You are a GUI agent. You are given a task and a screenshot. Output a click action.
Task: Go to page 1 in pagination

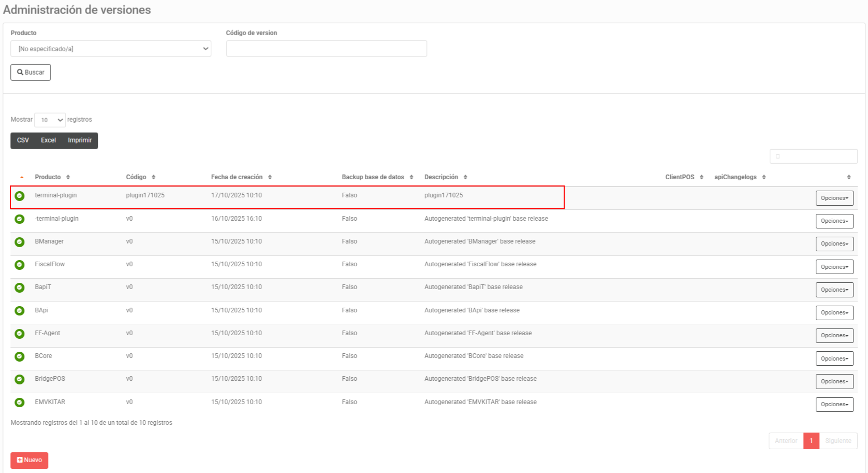pos(811,441)
